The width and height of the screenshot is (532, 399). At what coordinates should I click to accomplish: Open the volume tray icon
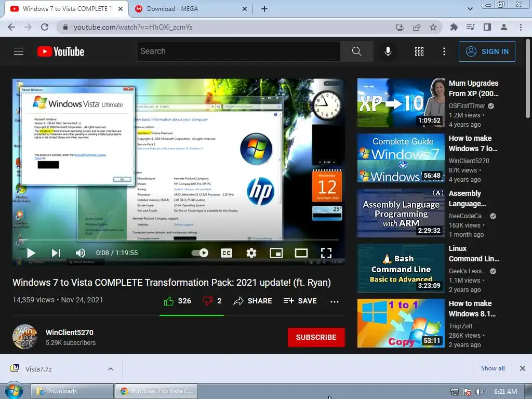480,392
